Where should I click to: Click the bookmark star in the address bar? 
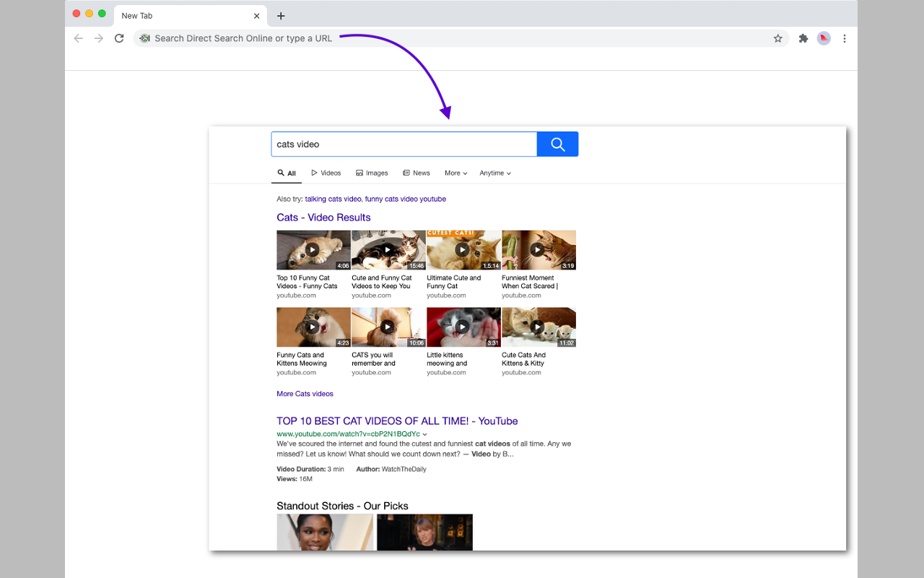777,38
